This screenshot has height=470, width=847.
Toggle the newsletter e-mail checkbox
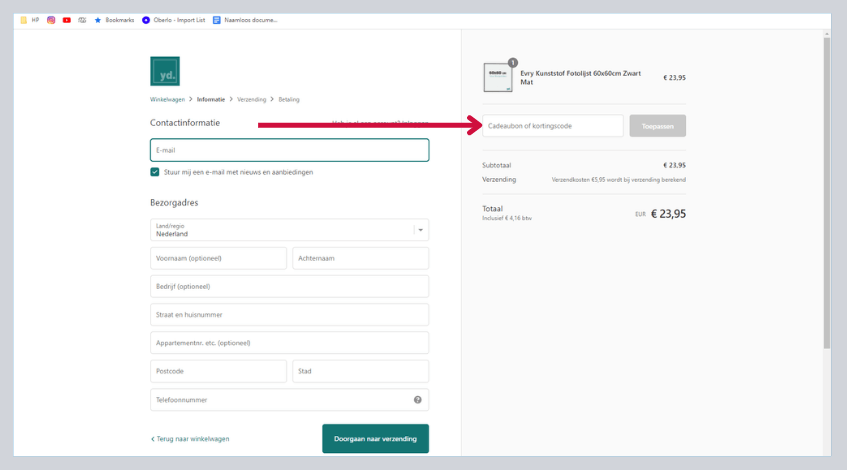(154, 172)
